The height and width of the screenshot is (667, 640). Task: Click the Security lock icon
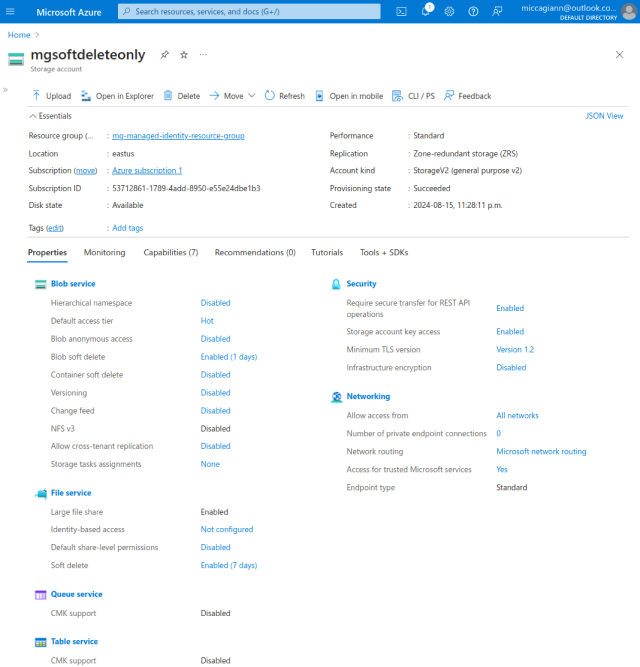click(336, 284)
